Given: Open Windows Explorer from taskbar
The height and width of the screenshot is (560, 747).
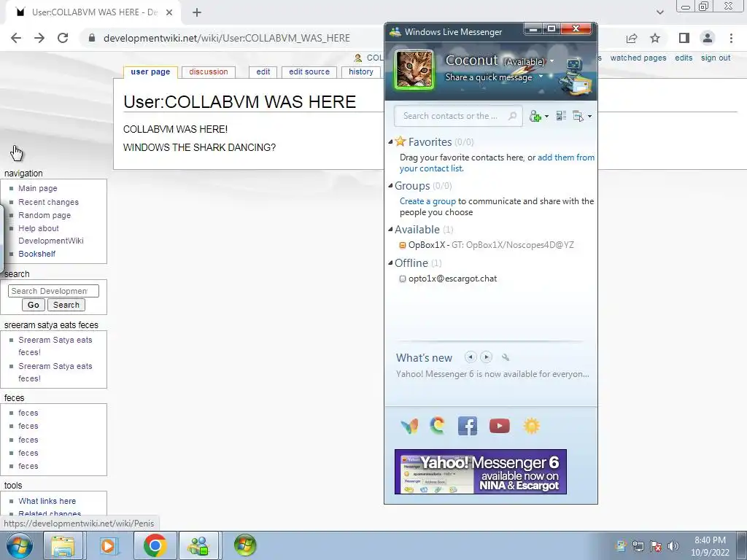Looking at the screenshot, I should tap(63, 545).
